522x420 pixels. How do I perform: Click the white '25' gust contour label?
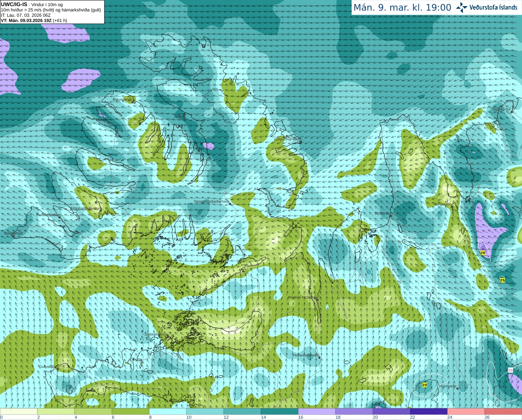(x=511, y=370)
